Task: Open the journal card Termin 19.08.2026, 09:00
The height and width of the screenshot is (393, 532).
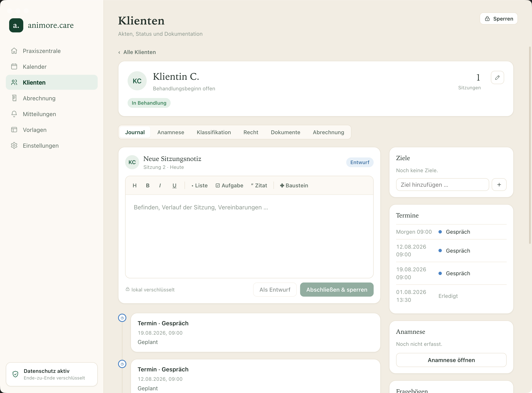Action: click(255, 333)
